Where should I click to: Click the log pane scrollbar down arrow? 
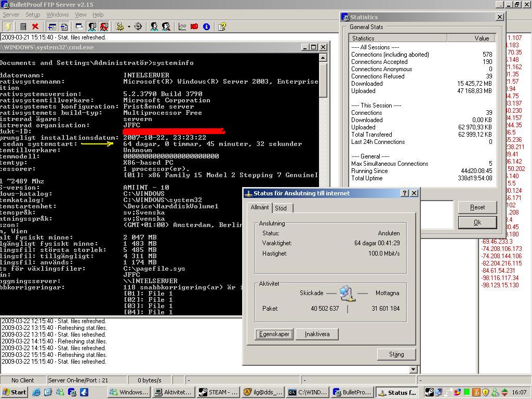(x=413, y=369)
